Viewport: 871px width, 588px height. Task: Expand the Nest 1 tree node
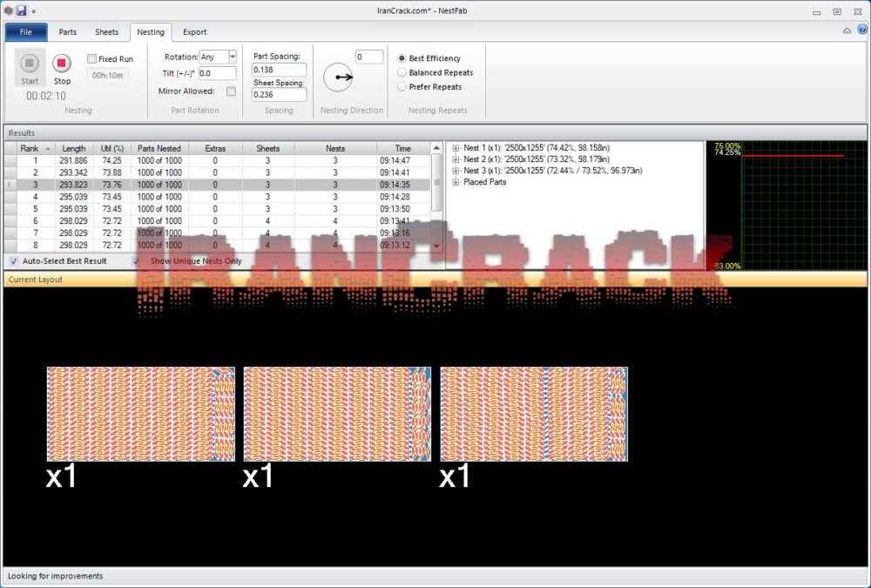[x=456, y=148]
